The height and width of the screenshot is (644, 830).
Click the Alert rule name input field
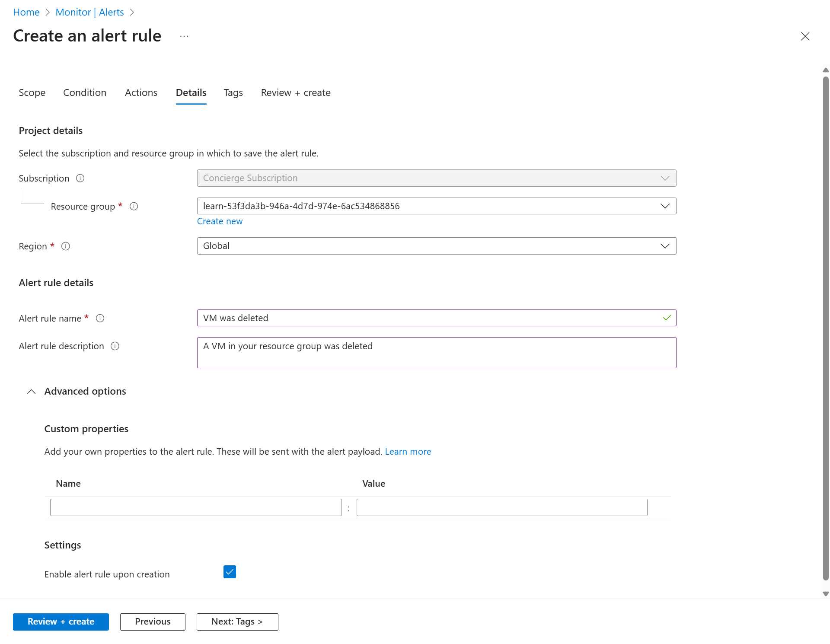click(437, 318)
